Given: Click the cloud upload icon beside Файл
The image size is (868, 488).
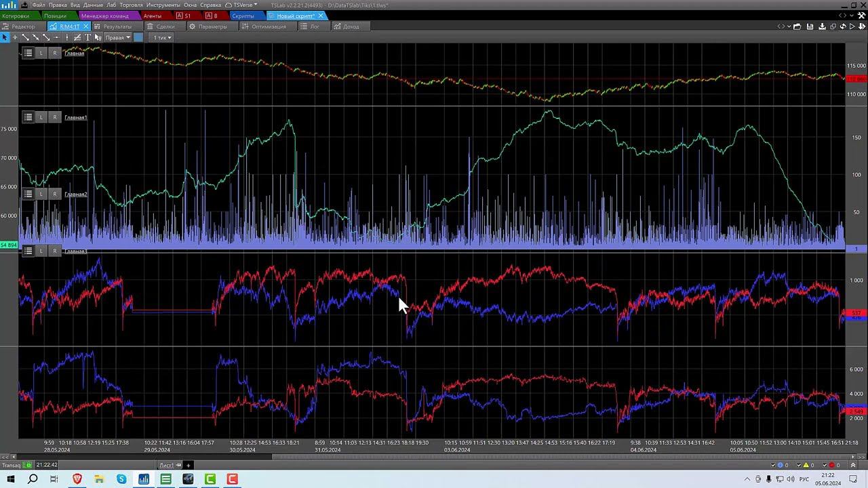Looking at the screenshot, I should (x=24, y=5).
